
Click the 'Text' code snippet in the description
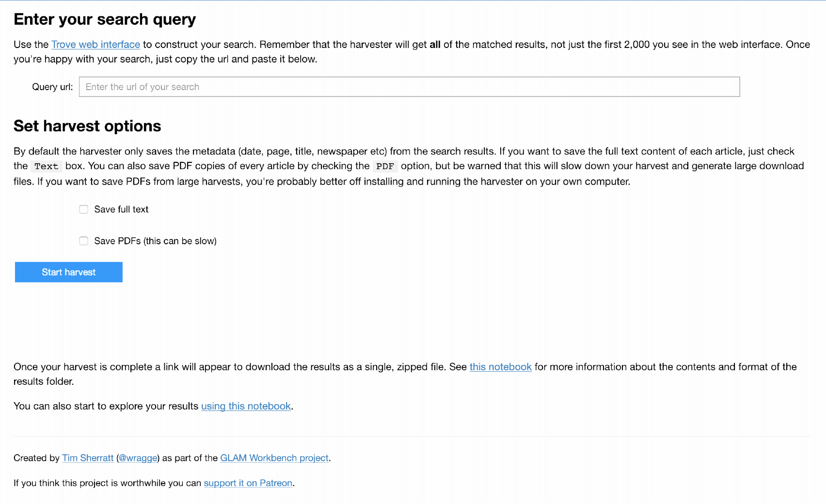[x=47, y=166]
